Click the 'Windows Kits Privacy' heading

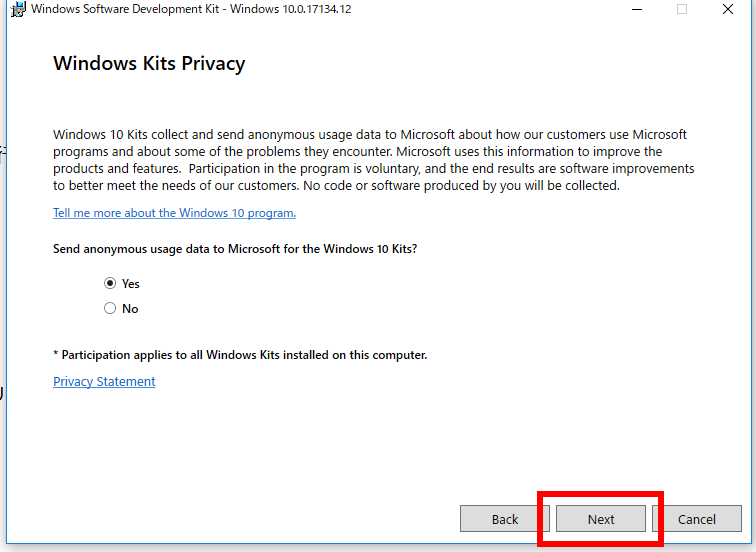[x=149, y=64]
